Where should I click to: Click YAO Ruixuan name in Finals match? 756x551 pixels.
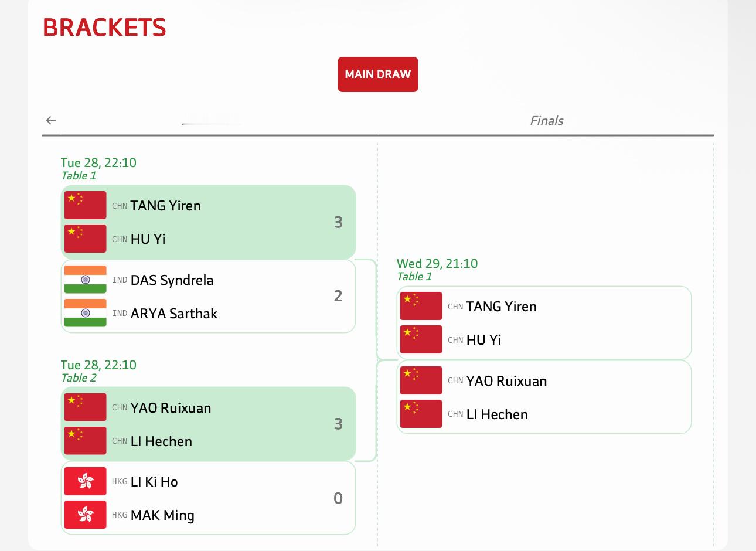(x=506, y=381)
